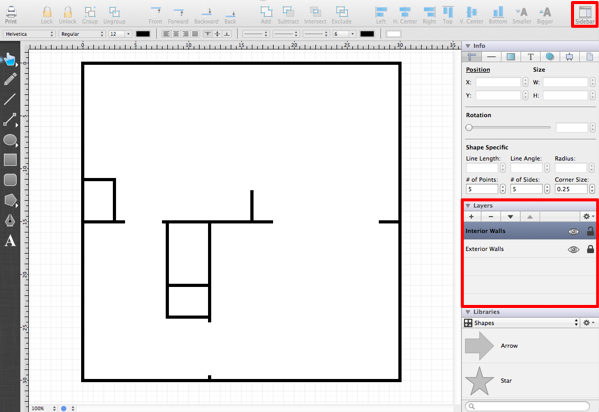This screenshot has height=412, width=599.
Task: Make text Smaller
Action: pyautogui.click(x=522, y=15)
